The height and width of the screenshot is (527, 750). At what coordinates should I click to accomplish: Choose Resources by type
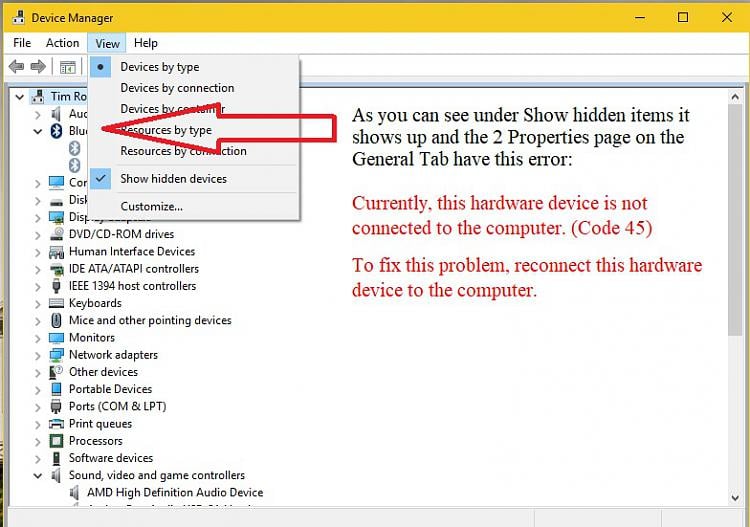tap(195, 130)
